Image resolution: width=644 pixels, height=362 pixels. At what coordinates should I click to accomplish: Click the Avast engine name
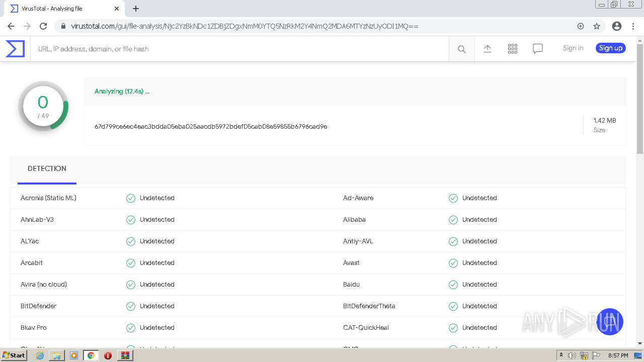coord(351,263)
